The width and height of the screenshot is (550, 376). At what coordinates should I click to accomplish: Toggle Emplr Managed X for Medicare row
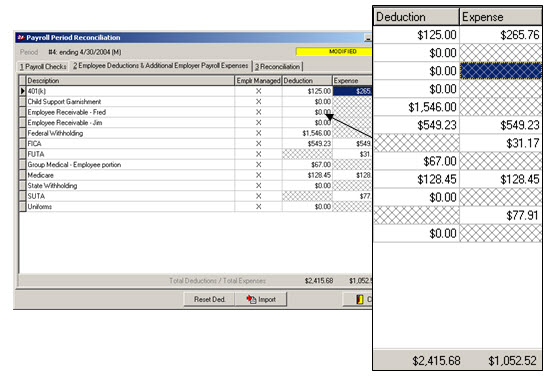[x=259, y=175]
